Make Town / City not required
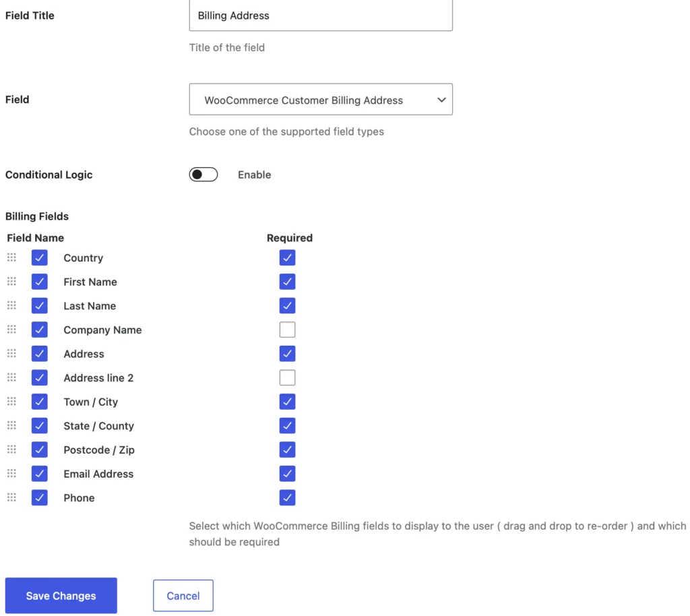 pos(287,402)
